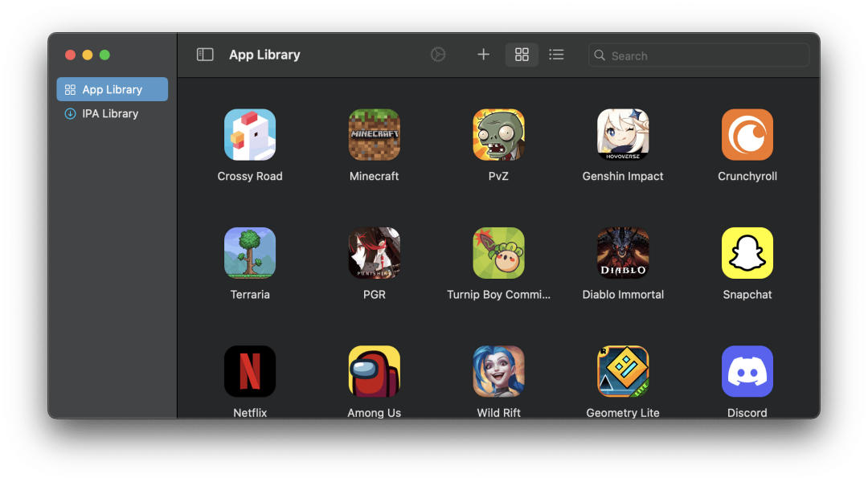
Task: Select the Crunchyroll icon
Action: tap(747, 134)
